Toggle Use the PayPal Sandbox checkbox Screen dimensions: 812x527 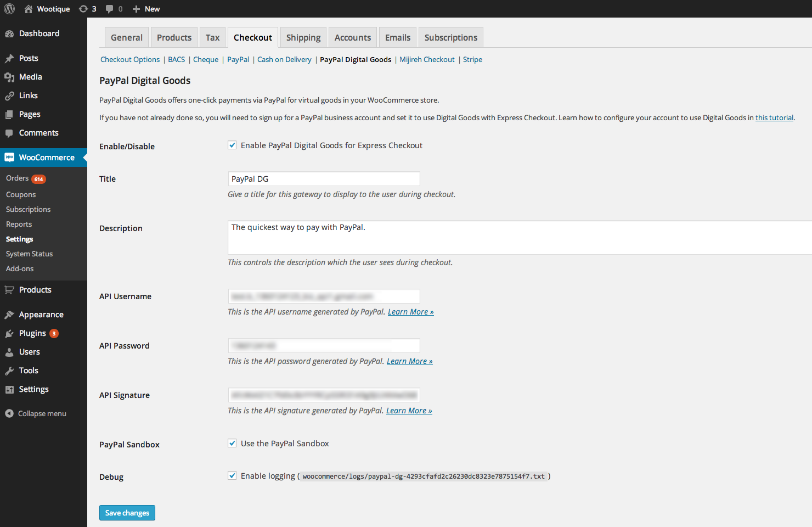click(232, 443)
